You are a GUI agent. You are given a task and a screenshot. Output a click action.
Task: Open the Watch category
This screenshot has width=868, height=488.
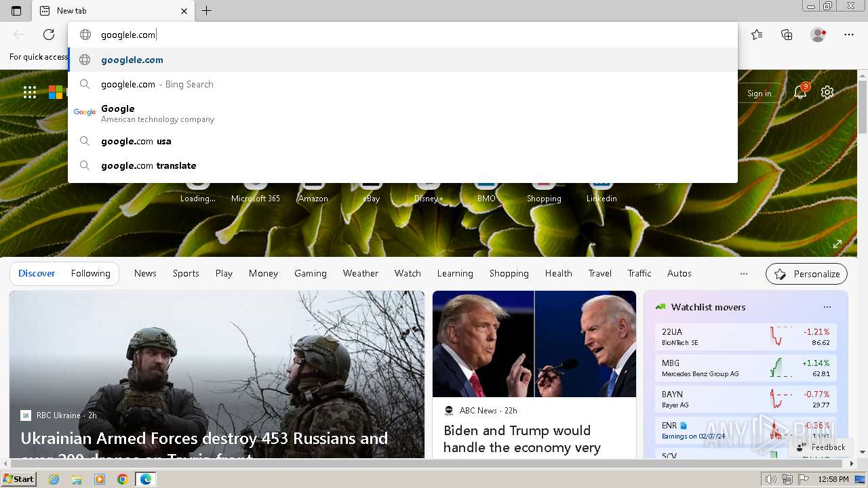coord(408,273)
